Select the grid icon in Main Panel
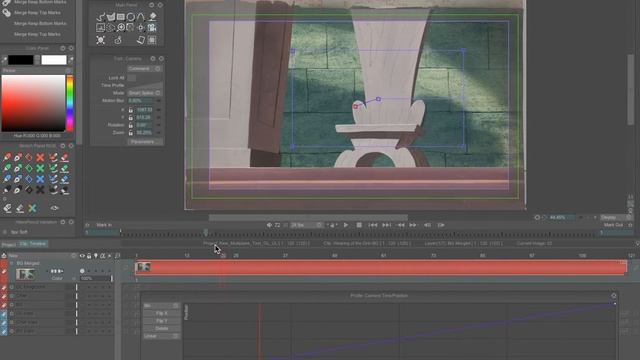 pos(152,40)
